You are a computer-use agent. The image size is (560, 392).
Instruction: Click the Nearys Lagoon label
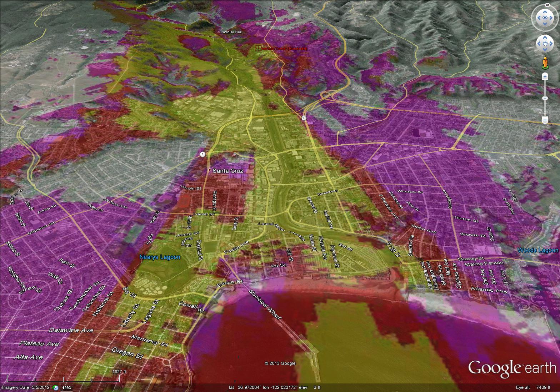[160, 257]
